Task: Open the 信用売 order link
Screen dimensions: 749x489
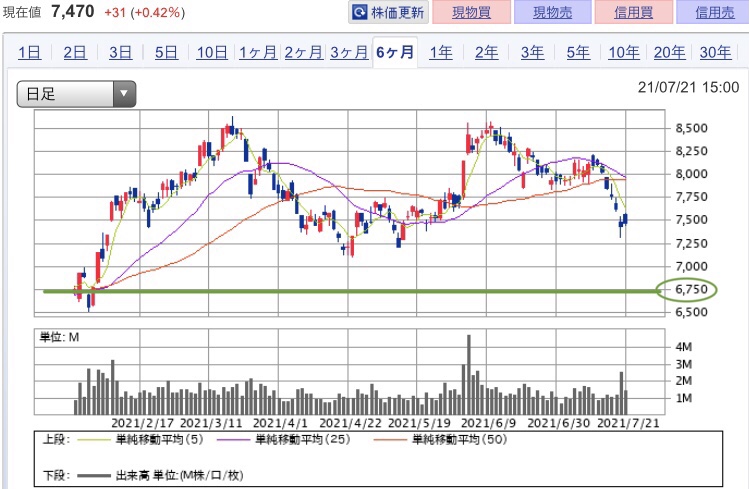Action: 714,12
